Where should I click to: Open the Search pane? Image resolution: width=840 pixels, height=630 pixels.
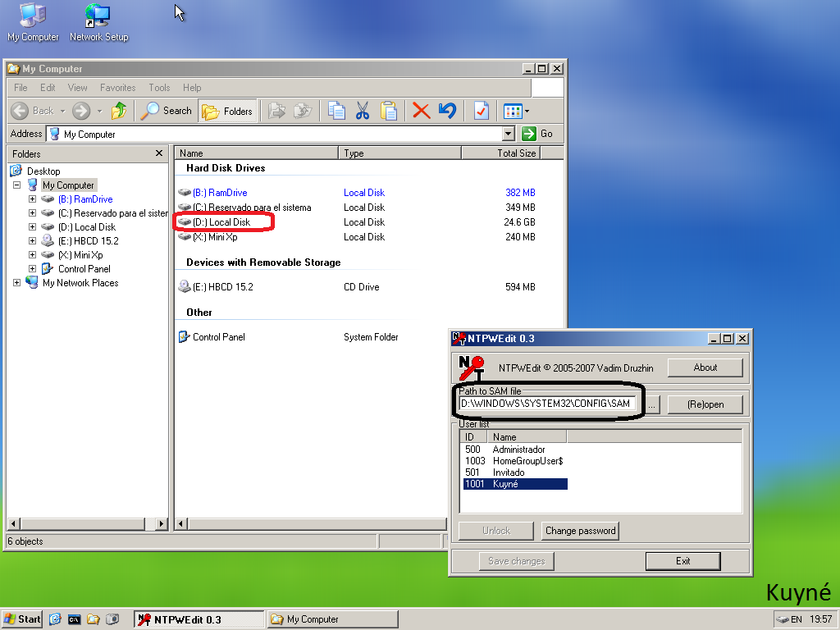pyautogui.click(x=166, y=111)
